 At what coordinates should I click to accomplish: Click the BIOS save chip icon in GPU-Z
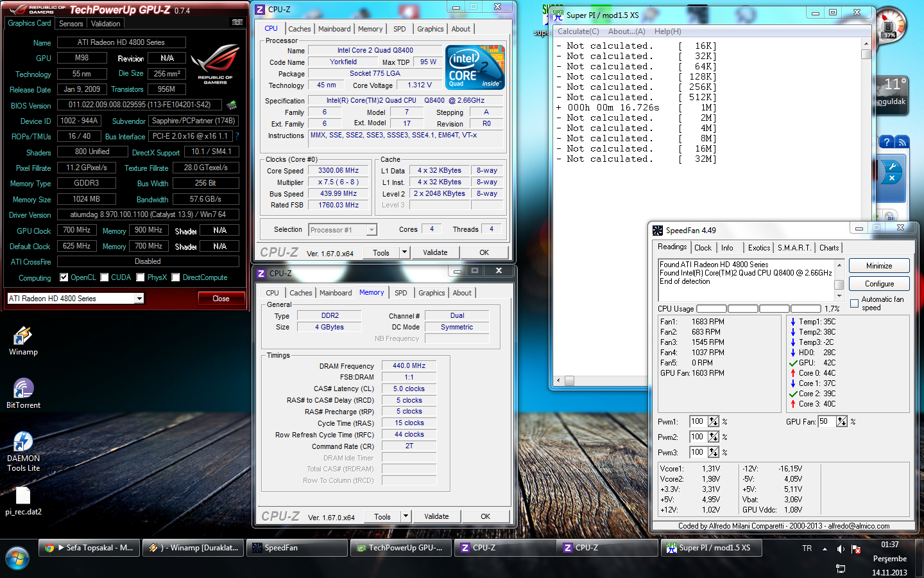pyautogui.click(x=232, y=105)
